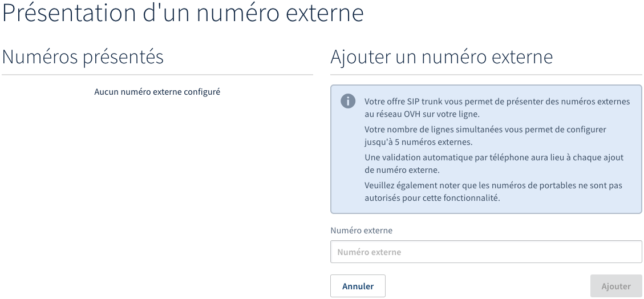Select the "Numéros présentés" section heading
Viewport: 644px width, 299px height.
pos(83,57)
